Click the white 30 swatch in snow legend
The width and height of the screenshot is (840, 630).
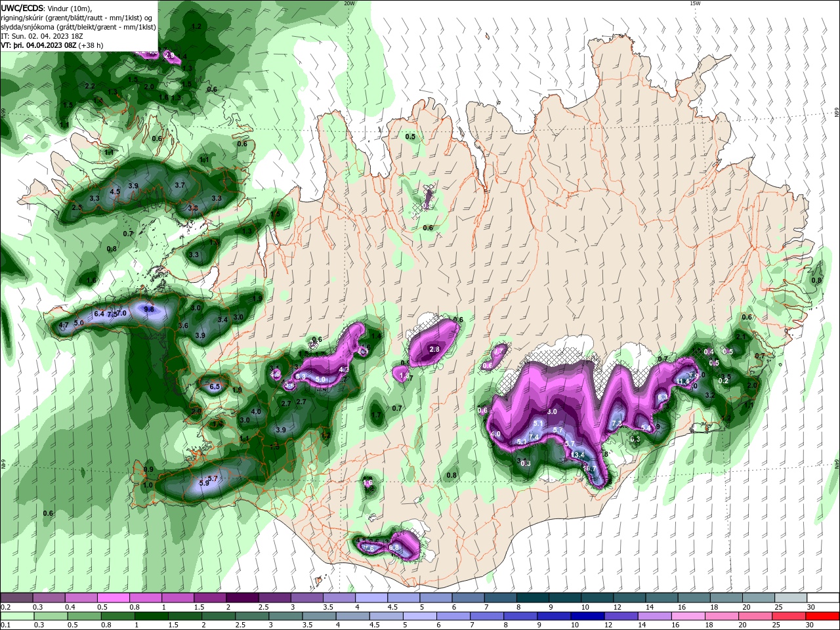[823, 598]
